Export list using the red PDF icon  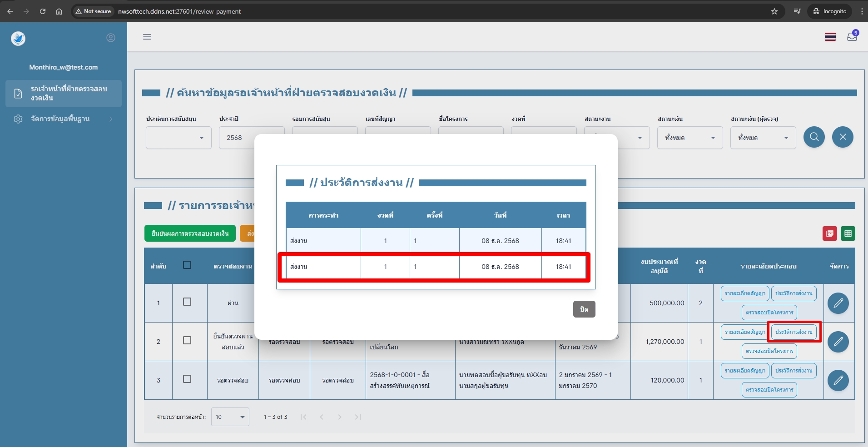pos(829,233)
